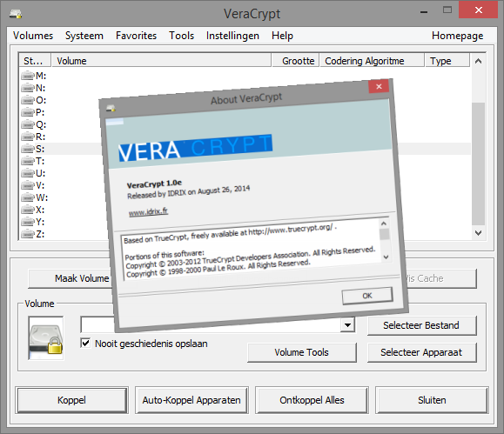Open the Tools menu

pos(182,36)
